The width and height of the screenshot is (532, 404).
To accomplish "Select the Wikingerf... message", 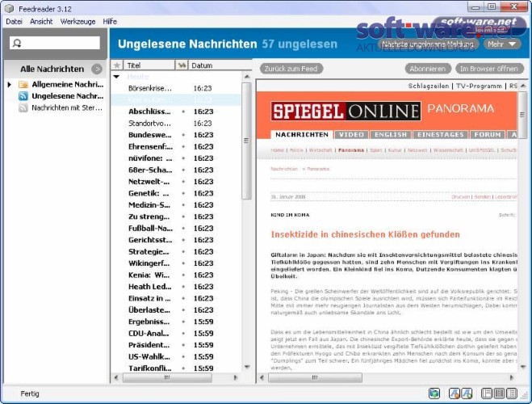I will pyautogui.click(x=176, y=263).
